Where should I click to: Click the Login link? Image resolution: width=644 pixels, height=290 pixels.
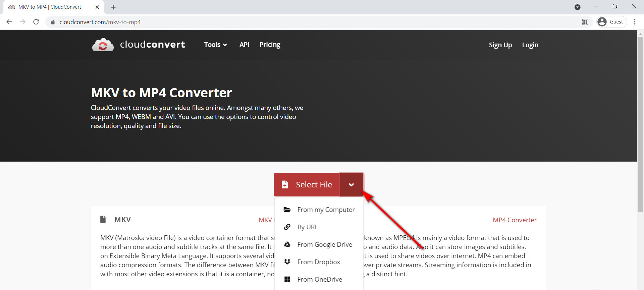pos(530,45)
